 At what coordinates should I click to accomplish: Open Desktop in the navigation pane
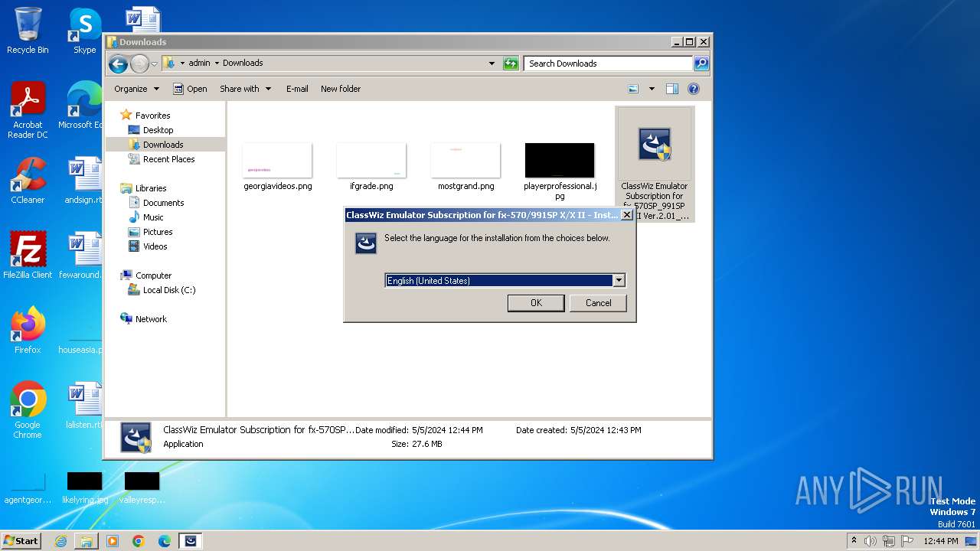(x=158, y=130)
